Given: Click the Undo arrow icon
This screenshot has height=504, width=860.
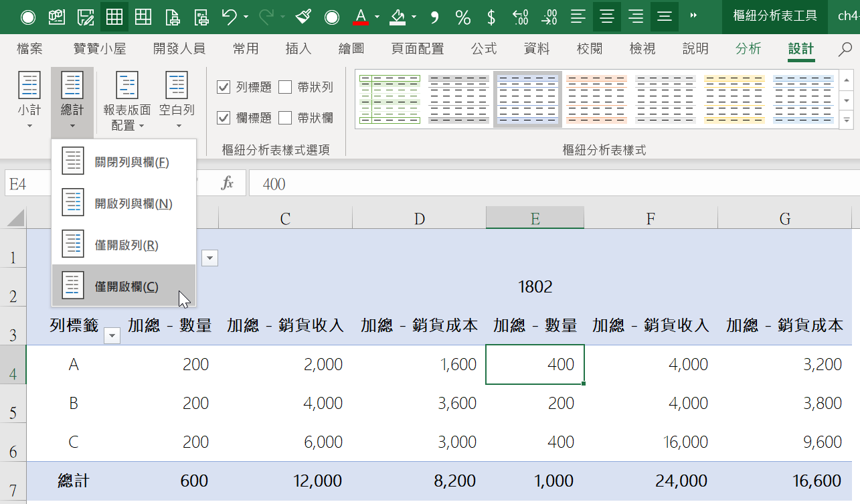Looking at the screenshot, I should point(230,17).
